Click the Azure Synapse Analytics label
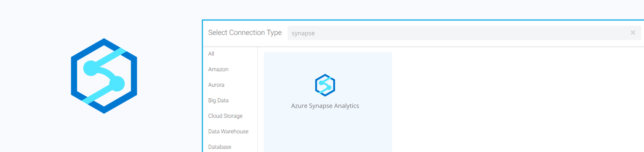Screen dimensions: 644x152 [325, 106]
